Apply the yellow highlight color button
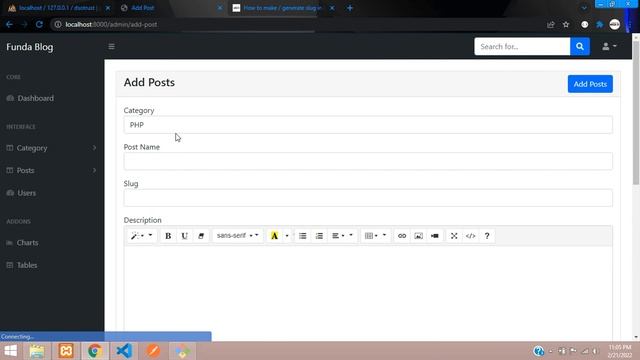 (x=274, y=236)
